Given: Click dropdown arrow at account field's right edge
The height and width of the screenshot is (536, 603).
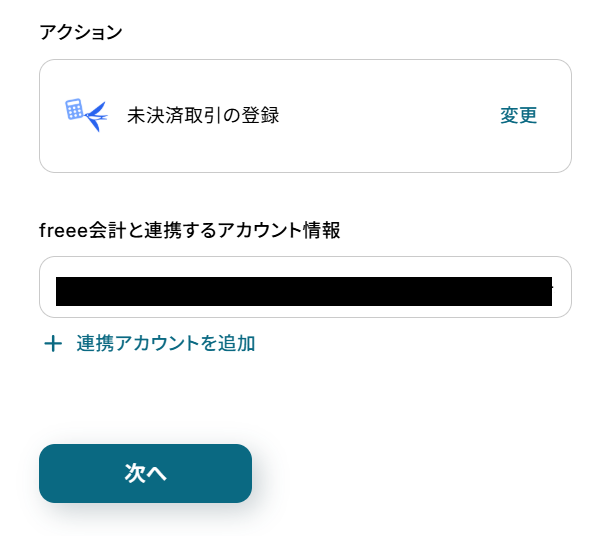Looking at the screenshot, I should pos(549,288).
